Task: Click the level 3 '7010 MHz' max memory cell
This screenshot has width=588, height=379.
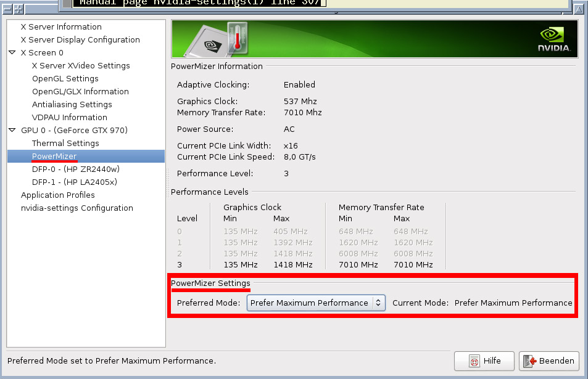Action: (x=413, y=265)
